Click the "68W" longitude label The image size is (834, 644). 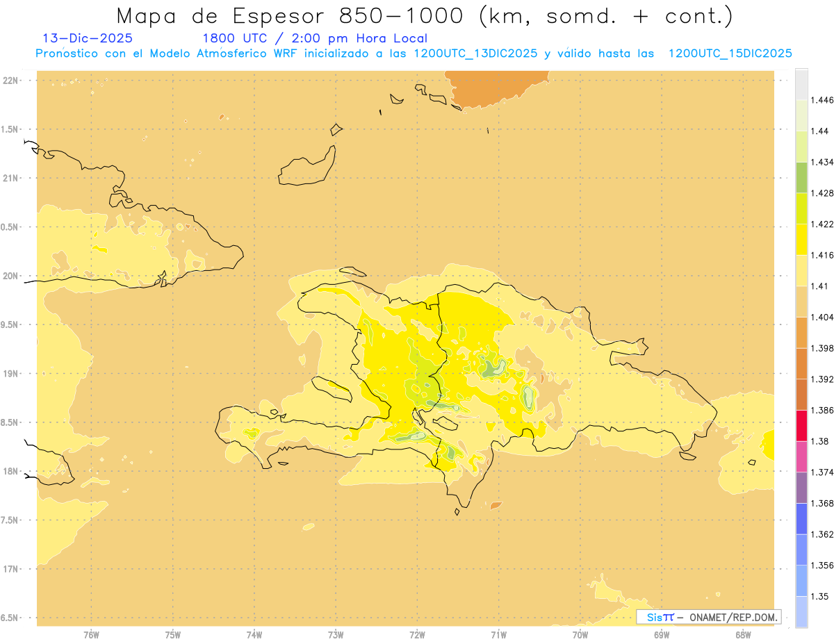click(x=743, y=635)
